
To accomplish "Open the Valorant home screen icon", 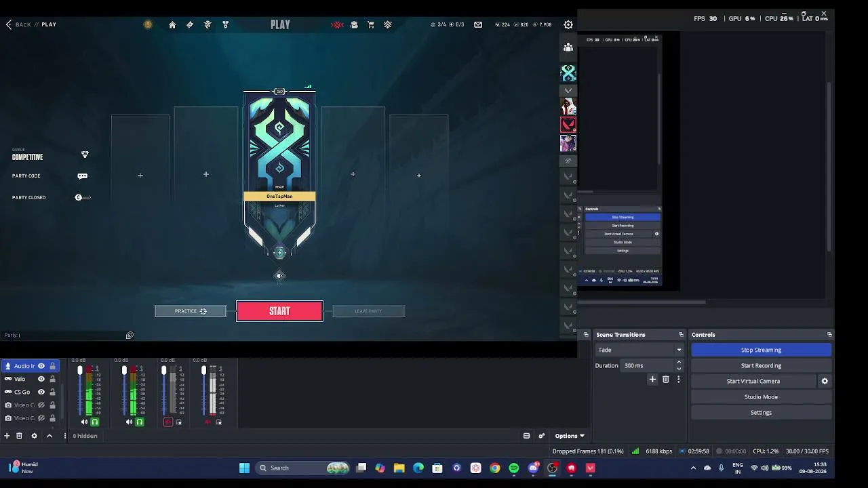I will click(172, 24).
